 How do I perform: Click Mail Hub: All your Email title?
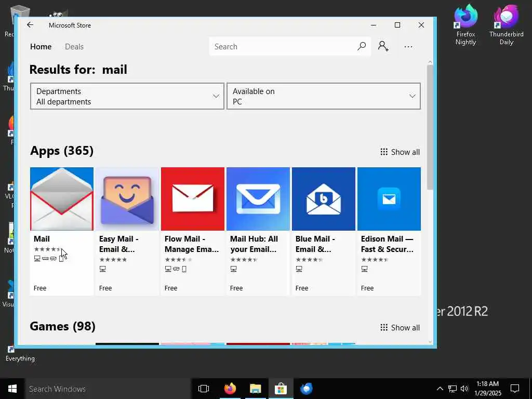(254, 244)
